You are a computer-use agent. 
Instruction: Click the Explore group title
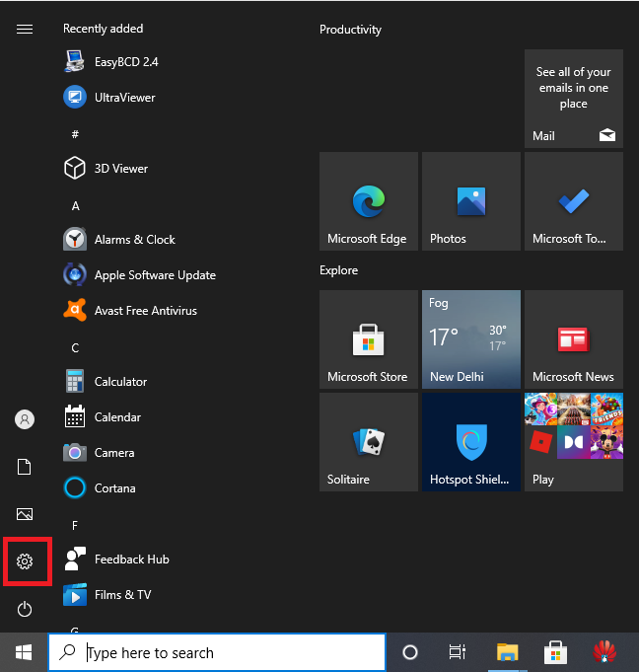pyautogui.click(x=339, y=270)
